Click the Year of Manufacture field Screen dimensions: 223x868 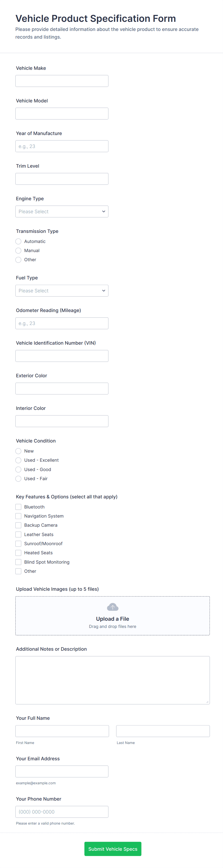[62, 146]
